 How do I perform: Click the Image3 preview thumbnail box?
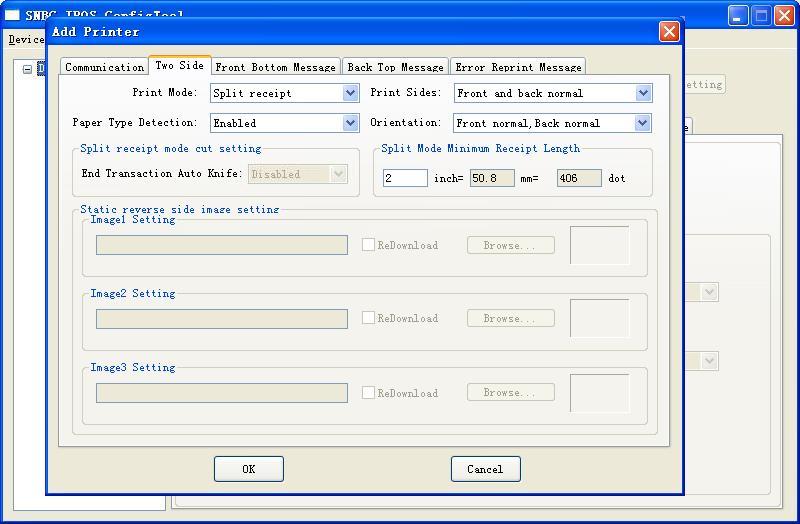coord(599,393)
